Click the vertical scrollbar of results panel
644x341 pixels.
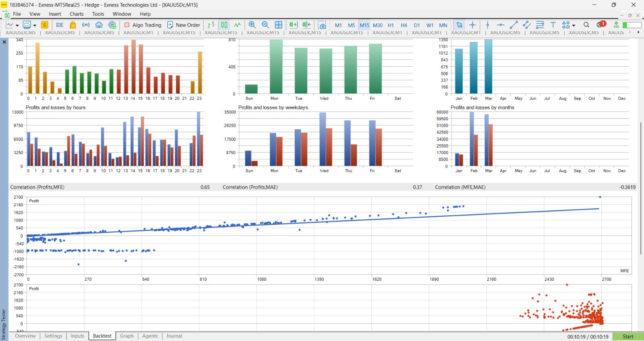point(640,188)
